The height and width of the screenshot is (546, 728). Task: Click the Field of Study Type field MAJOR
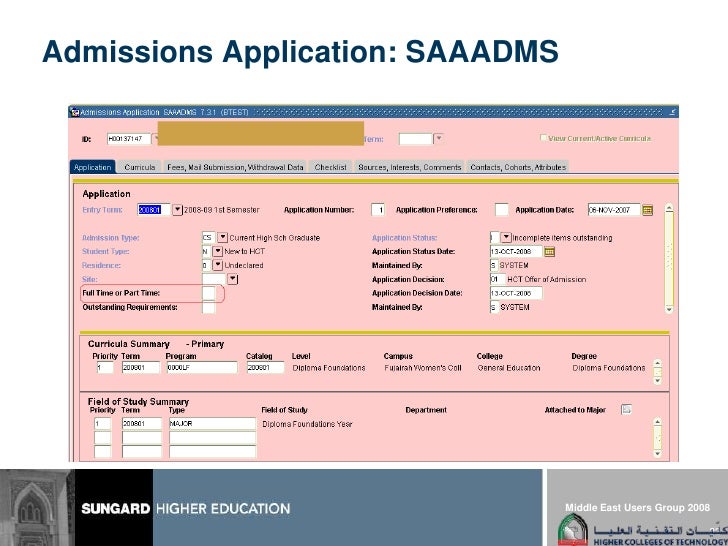coord(212,423)
